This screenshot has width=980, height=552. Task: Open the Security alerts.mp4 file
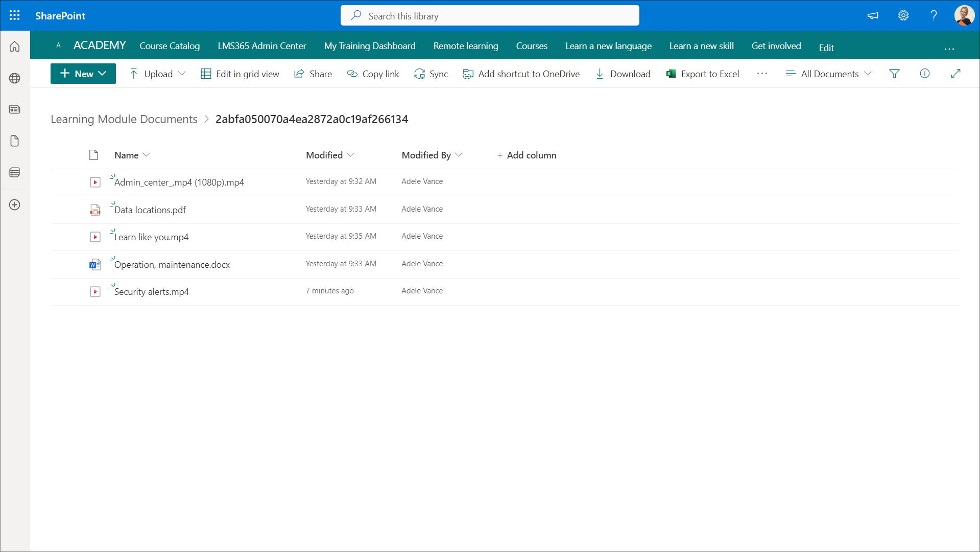[152, 291]
